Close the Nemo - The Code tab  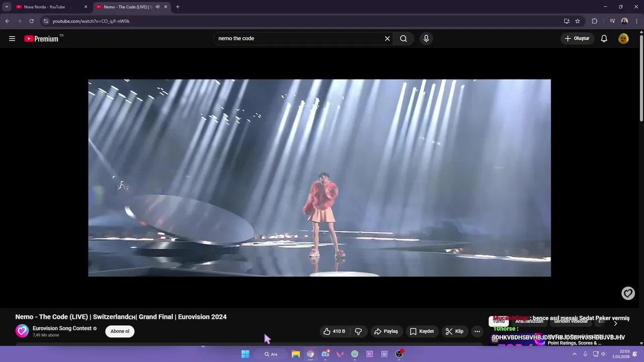pyautogui.click(x=166, y=7)
